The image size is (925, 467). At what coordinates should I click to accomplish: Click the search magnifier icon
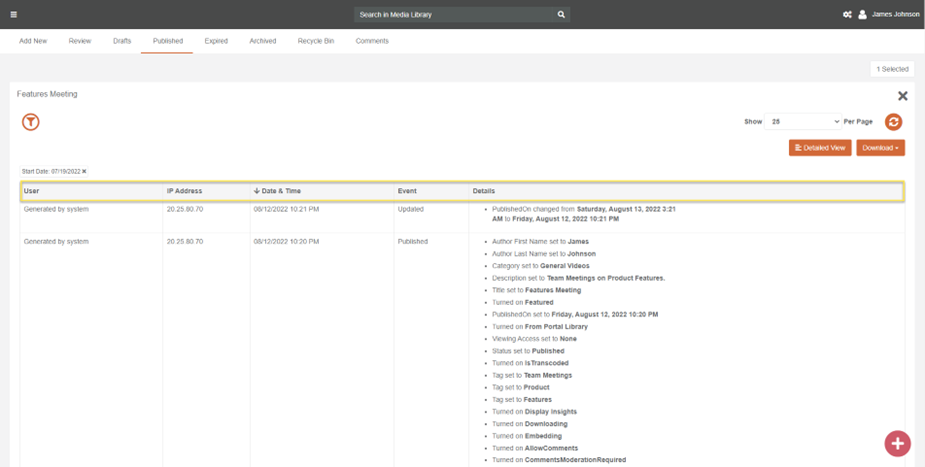561,15
